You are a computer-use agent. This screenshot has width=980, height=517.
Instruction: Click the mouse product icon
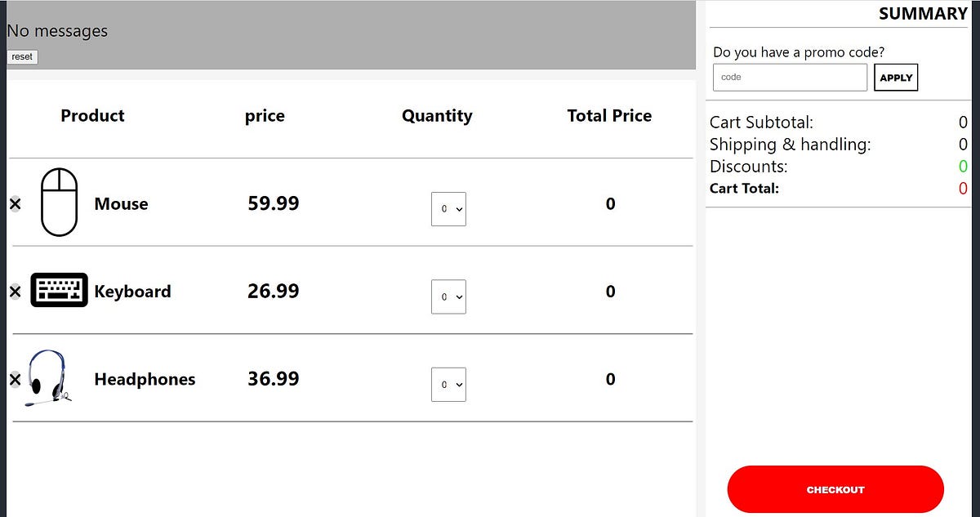(59, 203)
